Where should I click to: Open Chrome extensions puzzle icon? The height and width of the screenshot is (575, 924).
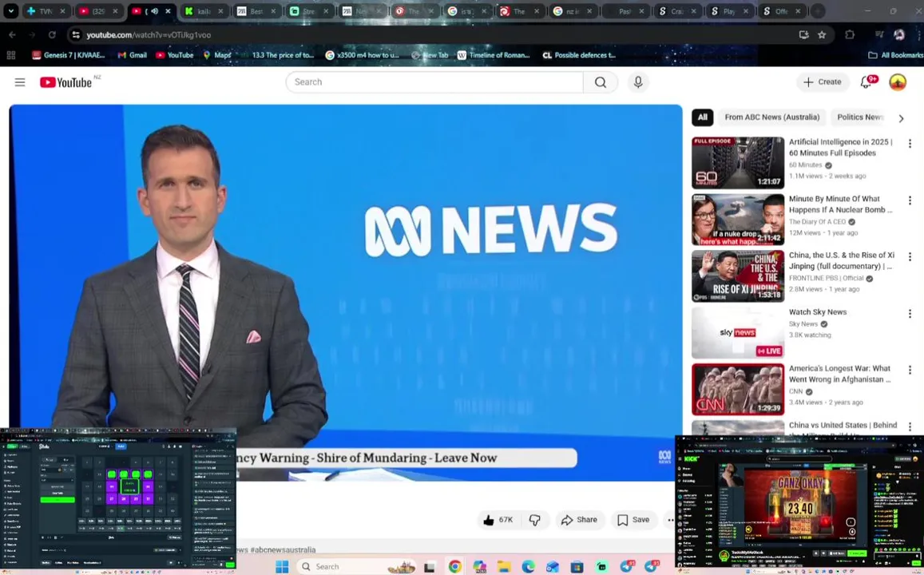849,35
